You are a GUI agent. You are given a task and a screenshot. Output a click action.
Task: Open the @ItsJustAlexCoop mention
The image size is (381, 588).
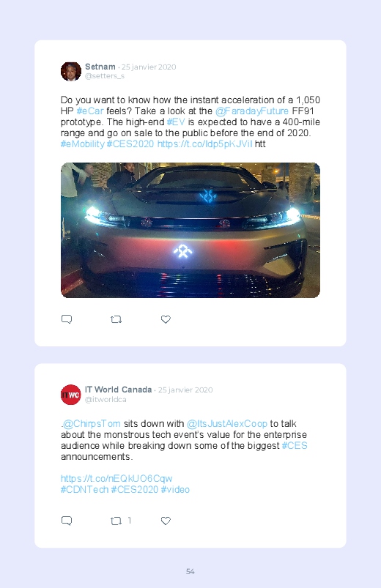(226, 424)
